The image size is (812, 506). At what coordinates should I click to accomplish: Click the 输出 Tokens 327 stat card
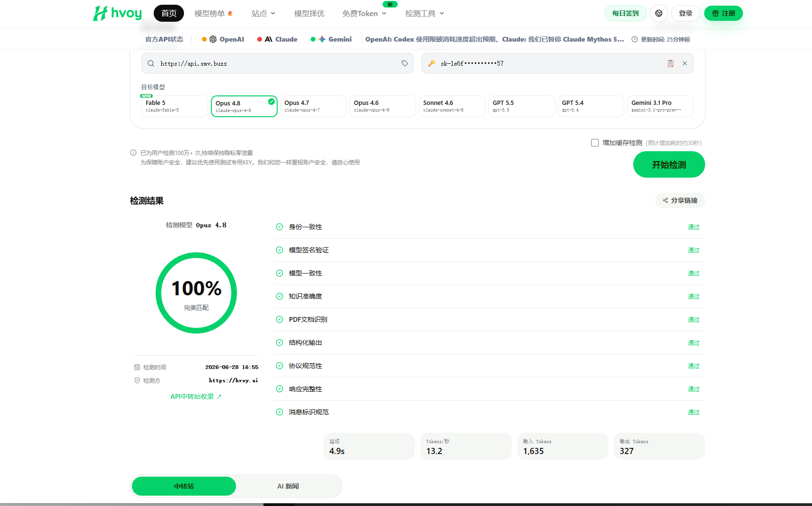coord(659,446)
